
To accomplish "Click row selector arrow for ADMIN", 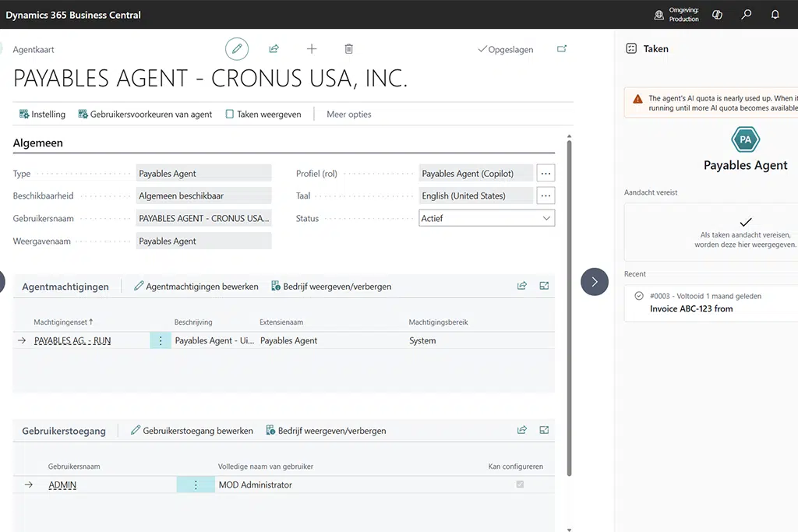I will (x=29, y=484).
